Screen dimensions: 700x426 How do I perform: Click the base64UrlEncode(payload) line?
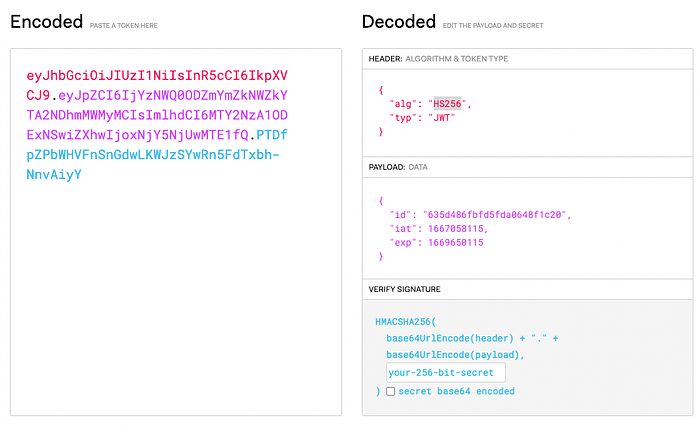[455, 355]
